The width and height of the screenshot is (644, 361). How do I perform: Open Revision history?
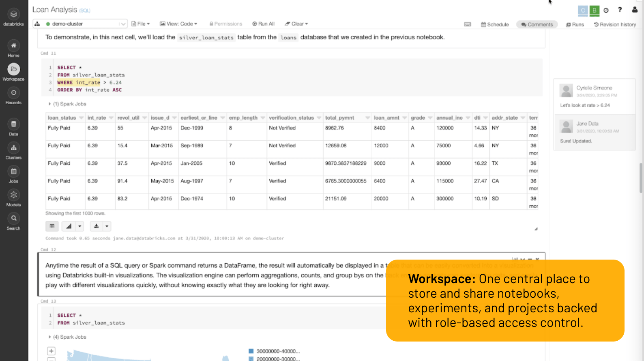(615, 24)
